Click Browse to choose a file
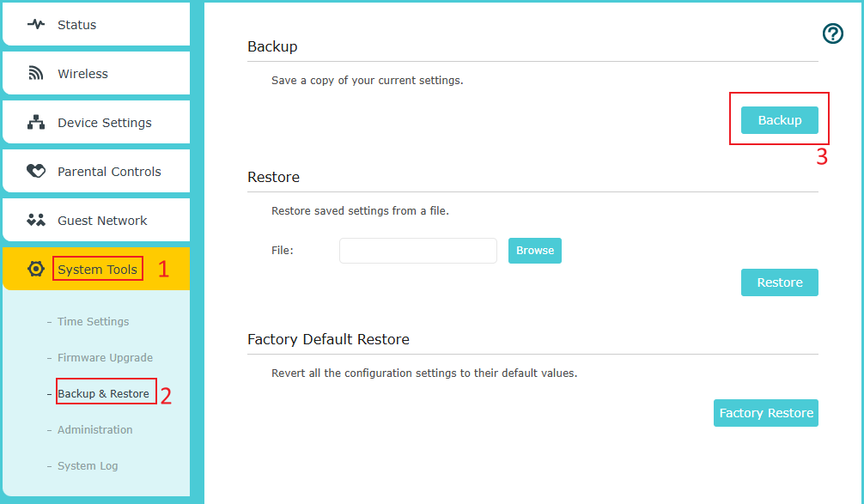The width and height of the screenshot is (864, 504). click(x=534, y=251)
